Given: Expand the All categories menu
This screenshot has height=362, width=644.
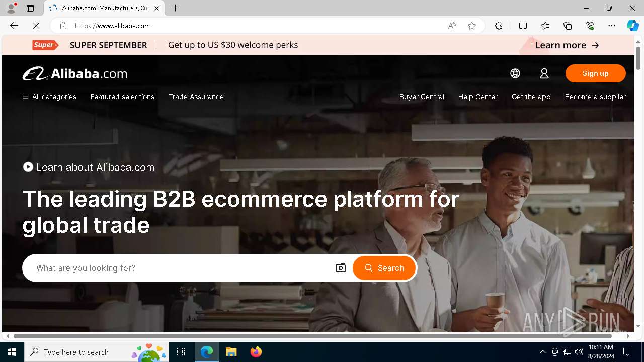Looking at the screenshot, I should (49, 97).
